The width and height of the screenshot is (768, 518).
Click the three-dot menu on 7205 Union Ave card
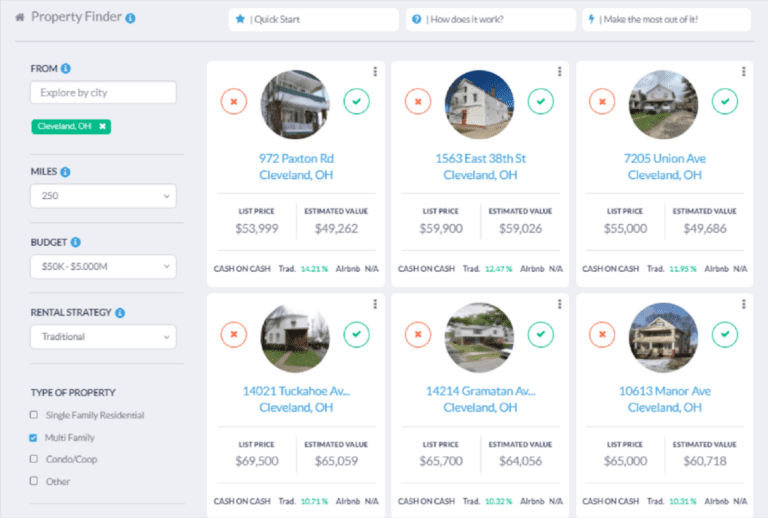(x=744, y=71)
